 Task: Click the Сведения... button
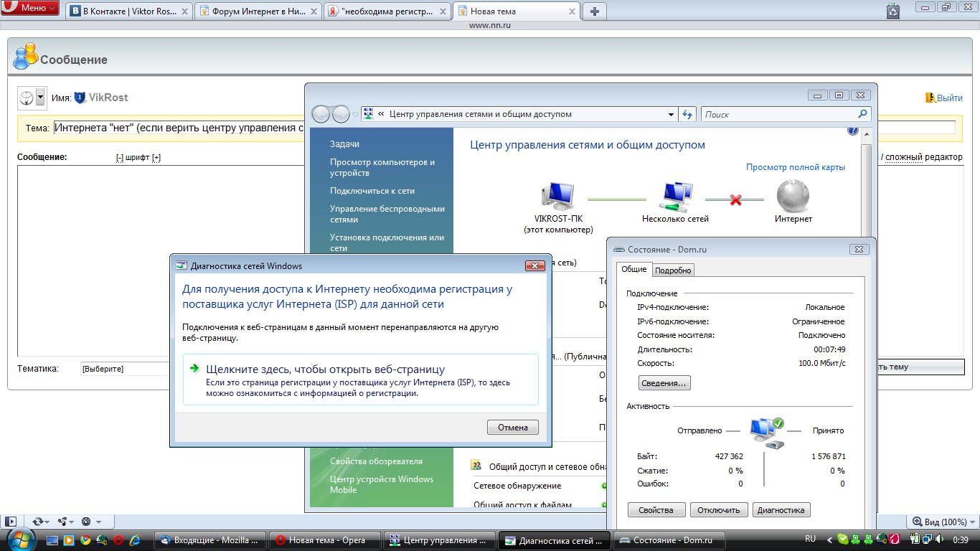click(664, 383)
